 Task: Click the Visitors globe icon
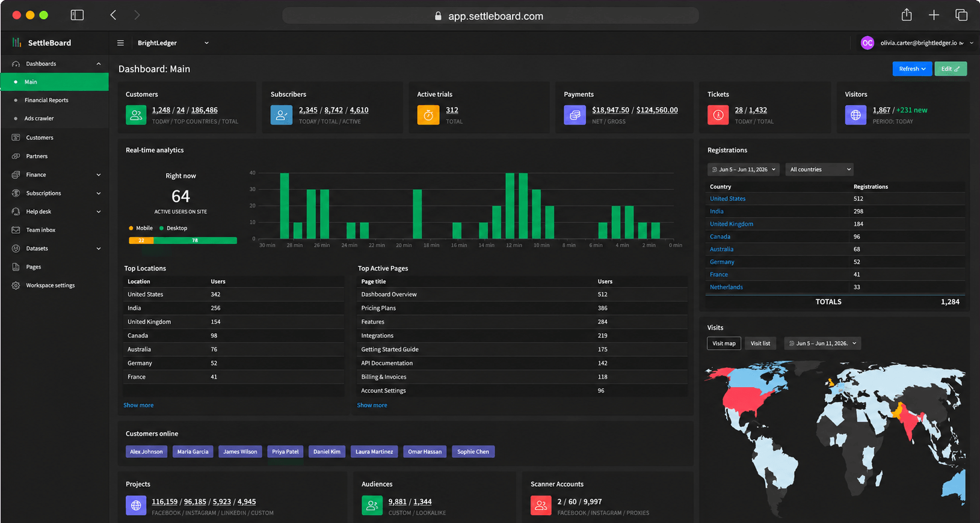855,115
